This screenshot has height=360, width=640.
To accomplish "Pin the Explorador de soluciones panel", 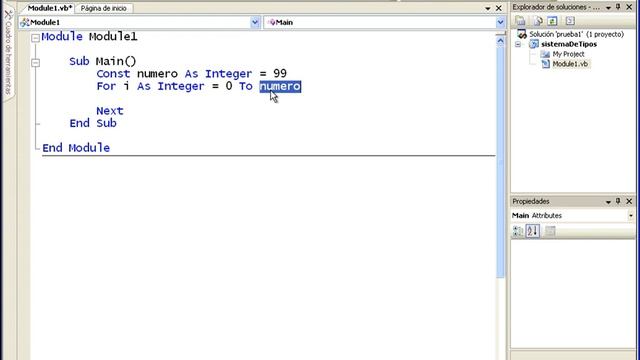I will (x=618, y=7).
